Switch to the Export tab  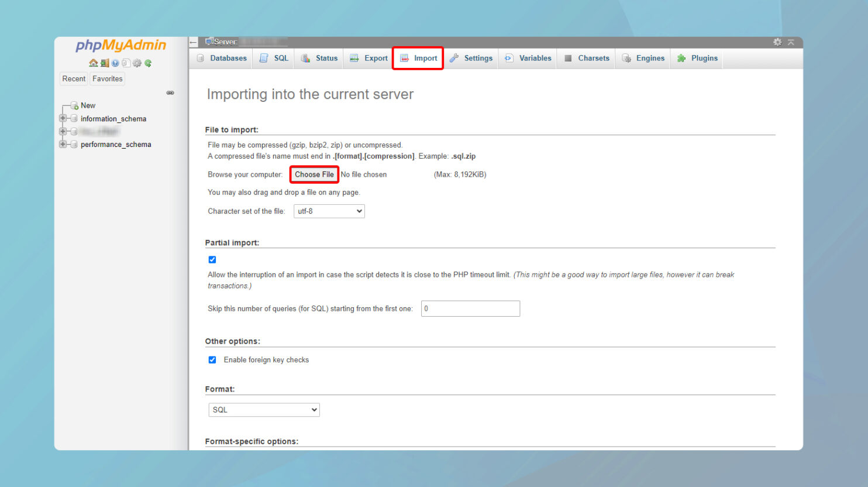click(x=368, y=58)
